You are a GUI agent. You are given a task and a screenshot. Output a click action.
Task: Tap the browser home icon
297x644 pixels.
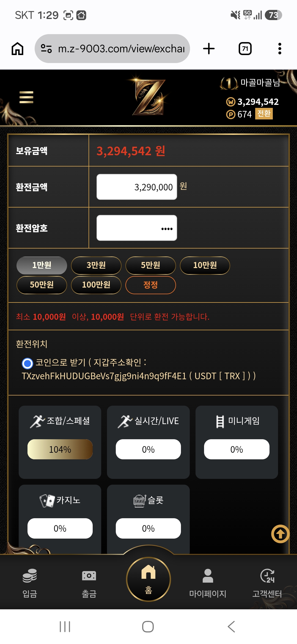pos(17,49)
